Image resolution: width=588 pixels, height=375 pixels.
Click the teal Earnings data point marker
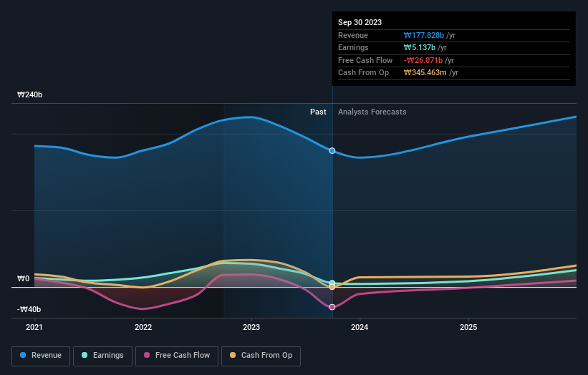[332, 283]
